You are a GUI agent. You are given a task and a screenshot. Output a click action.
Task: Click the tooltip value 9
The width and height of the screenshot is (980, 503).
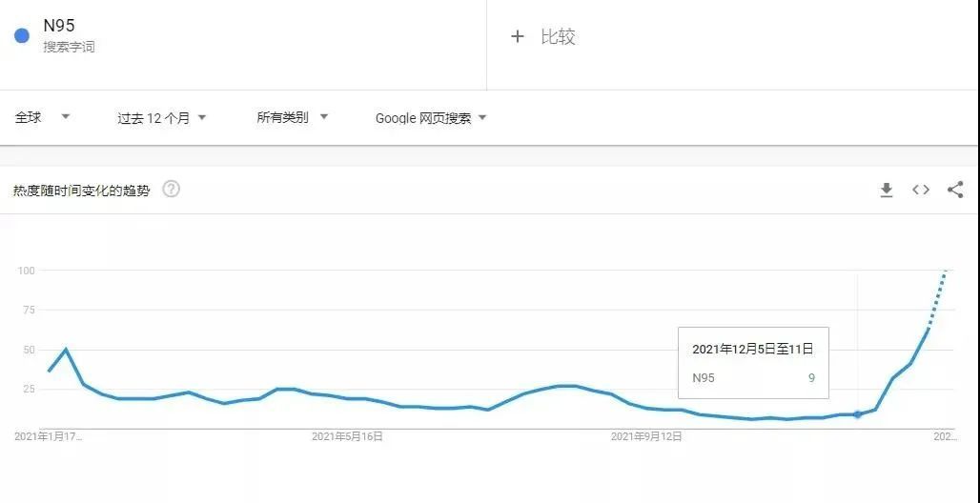pyautogui.click(x=811, y=377)
